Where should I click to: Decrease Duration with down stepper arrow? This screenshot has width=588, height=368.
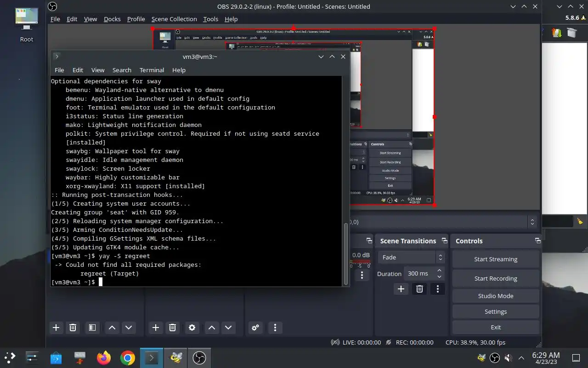pos(440,276)
